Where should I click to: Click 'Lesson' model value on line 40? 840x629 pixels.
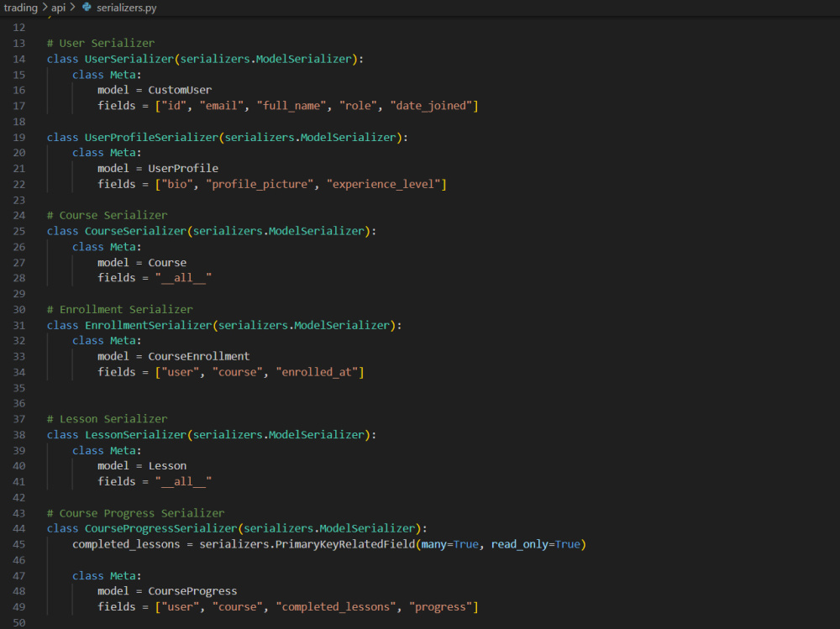(167, 466)
